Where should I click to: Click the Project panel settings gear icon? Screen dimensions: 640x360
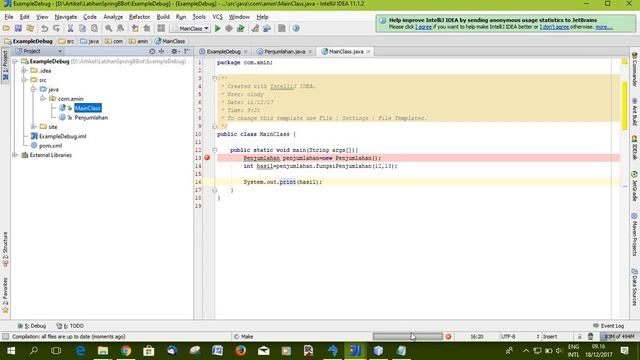[x=175, y=51]
